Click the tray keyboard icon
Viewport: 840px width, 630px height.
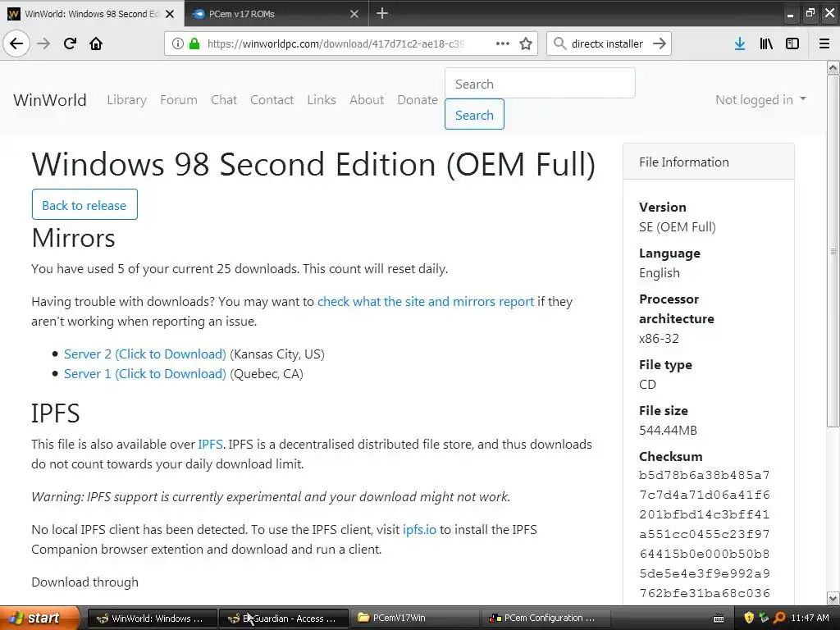(x=719, y=619)
